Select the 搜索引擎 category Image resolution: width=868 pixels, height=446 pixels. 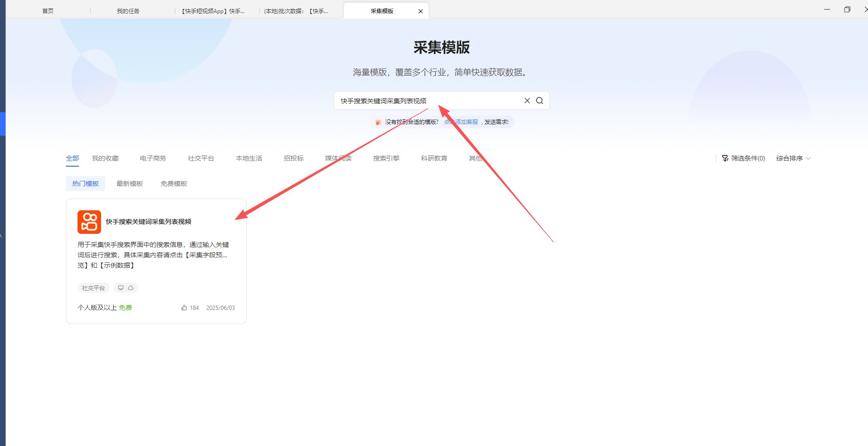tap(386, 158)
